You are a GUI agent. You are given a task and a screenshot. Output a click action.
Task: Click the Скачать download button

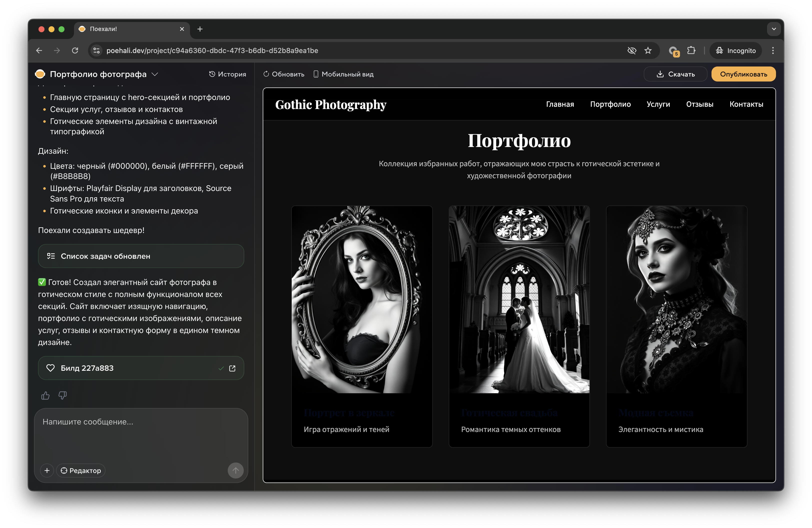point(675,74)
